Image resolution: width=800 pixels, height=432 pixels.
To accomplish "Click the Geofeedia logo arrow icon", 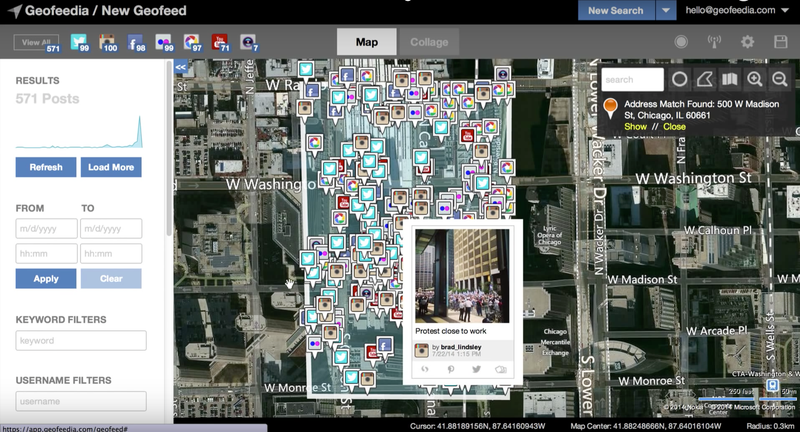I will point(15,11).
